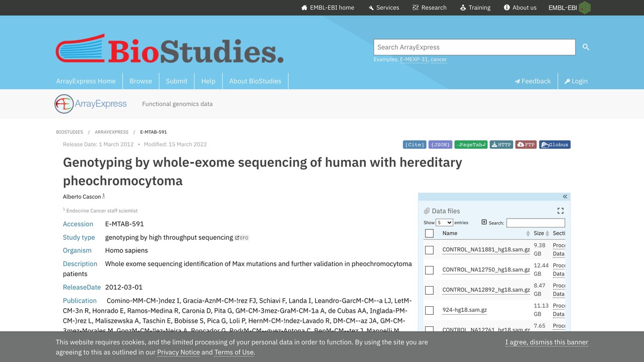Sort files by Name column arrows
This screenshot has height=362, width=644.
528,233
